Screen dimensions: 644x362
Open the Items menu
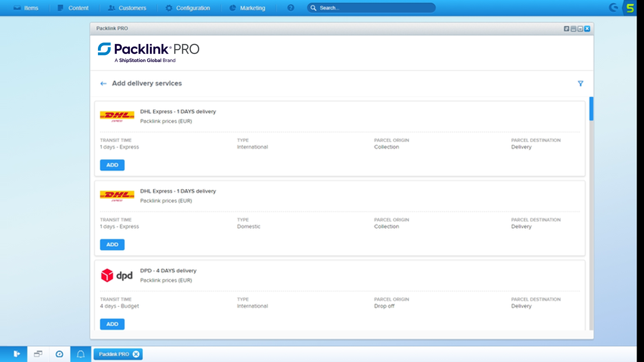pyautogui.click(x=26, y=8)
